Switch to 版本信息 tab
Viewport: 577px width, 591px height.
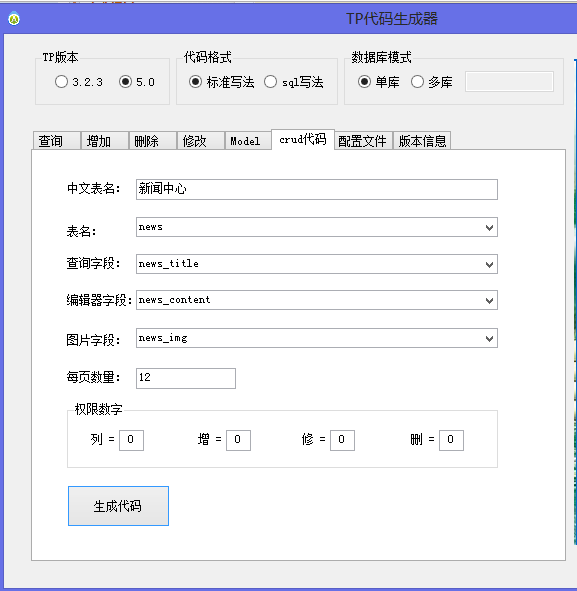422,141
